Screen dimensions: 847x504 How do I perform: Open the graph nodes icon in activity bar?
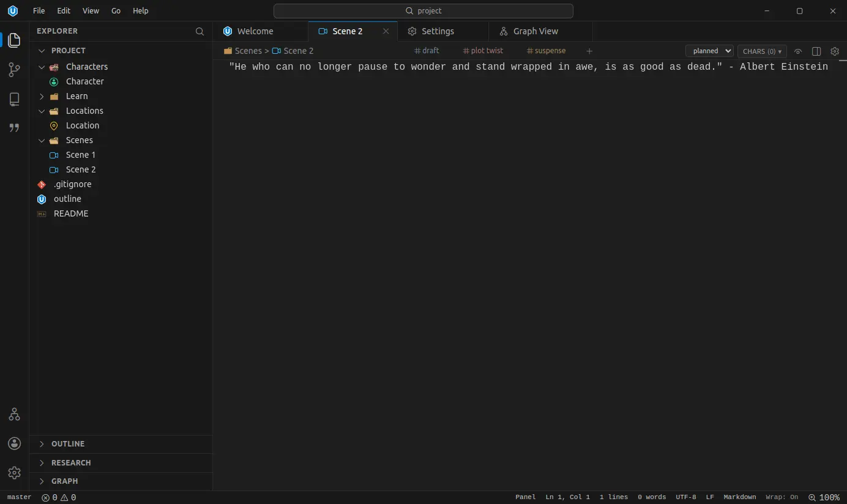point(14,414)
